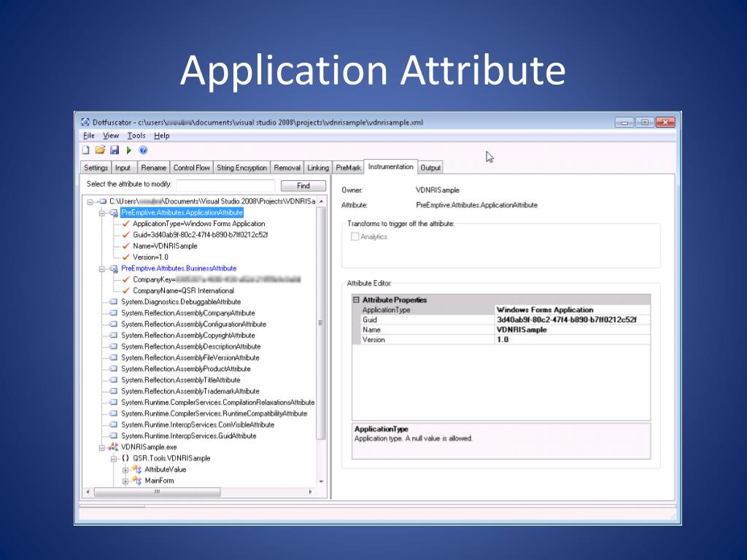747x560 pixels.
Task: Click the green Build play icon
Action: 128,150
